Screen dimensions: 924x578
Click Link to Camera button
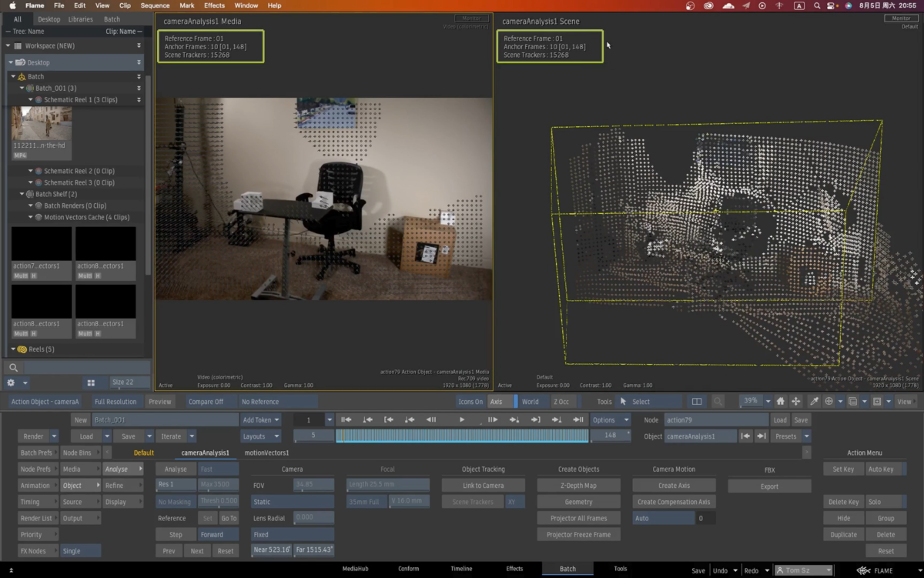coord(483,486)
